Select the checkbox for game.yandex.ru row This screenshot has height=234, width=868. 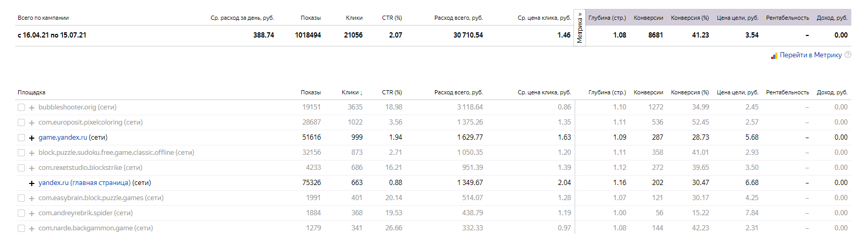[21, 138]
